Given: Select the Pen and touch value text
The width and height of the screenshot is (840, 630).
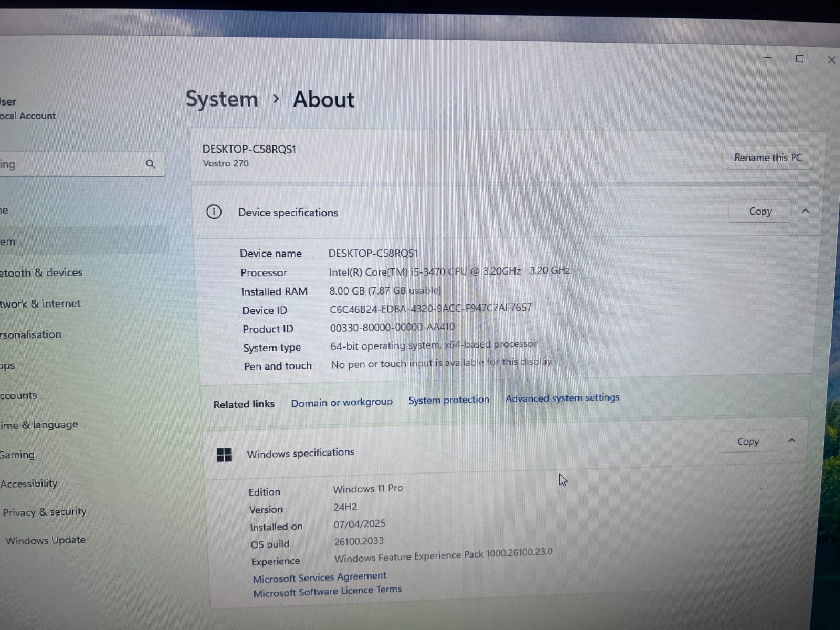Looking at the screenshot, I should (441, 363).
